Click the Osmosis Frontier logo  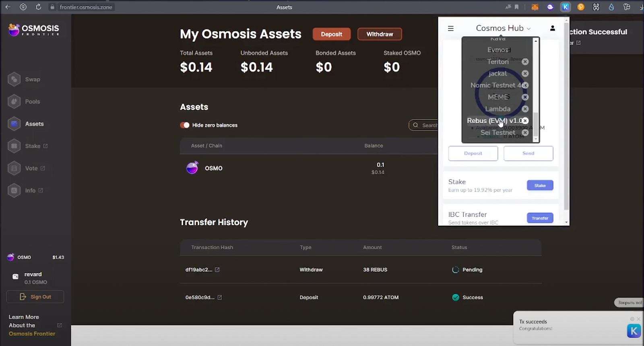click(34, 29)
